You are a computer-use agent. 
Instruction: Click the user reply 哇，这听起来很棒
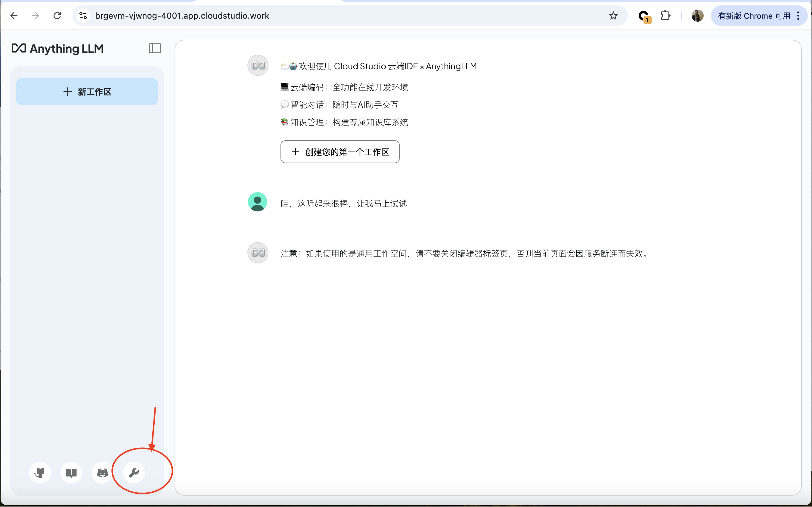point(346,204)
